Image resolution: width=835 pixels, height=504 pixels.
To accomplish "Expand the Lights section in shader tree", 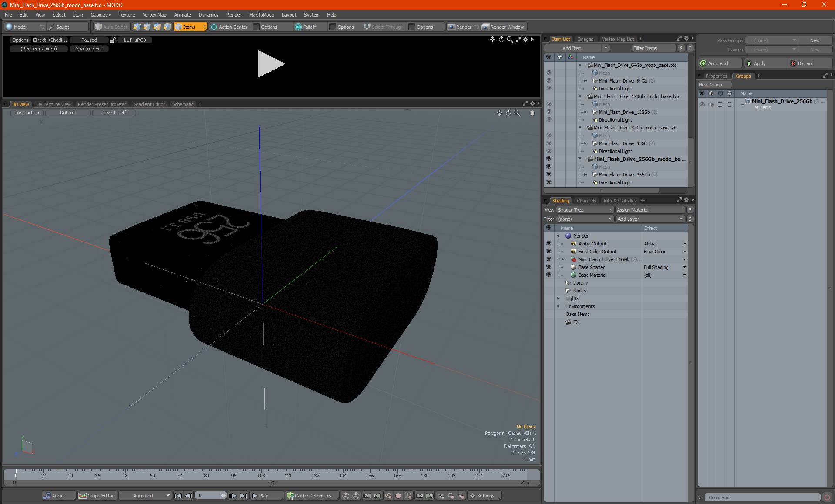I will pos(557,298).
